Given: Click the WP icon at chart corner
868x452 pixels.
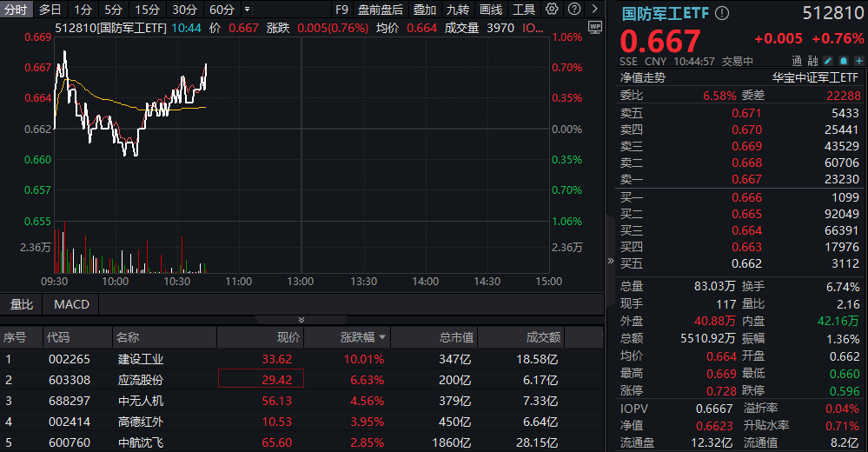Looking at the screenshot, I should 595,27.
